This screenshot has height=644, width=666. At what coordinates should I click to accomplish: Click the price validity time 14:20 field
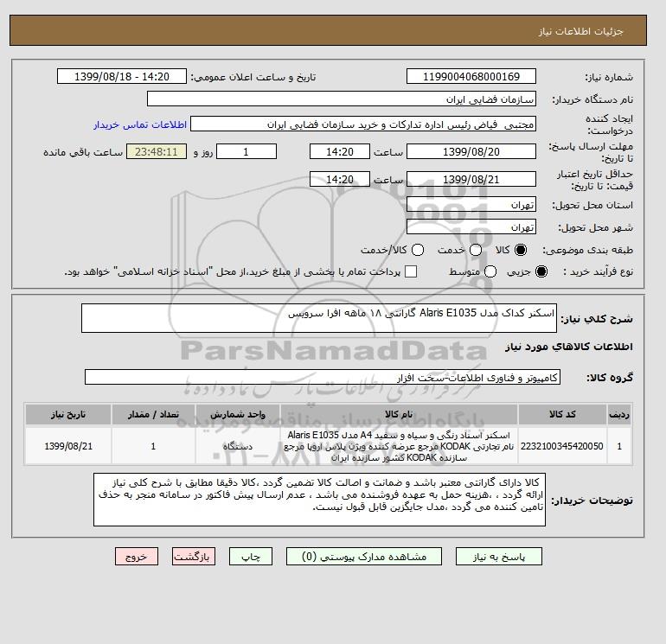coord(340,179)
